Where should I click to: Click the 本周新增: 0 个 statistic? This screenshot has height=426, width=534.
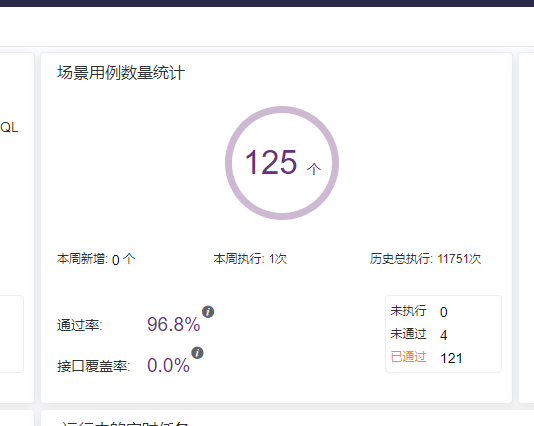(x=96, y=259)
